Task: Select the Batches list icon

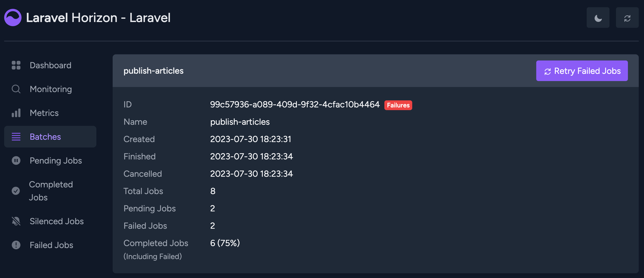Action: (16, 137)
